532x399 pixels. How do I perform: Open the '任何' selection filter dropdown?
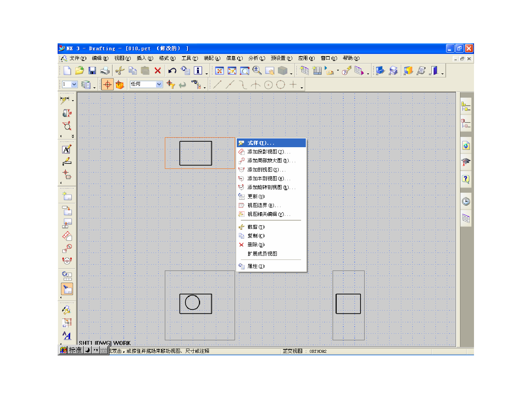[159, 84]
